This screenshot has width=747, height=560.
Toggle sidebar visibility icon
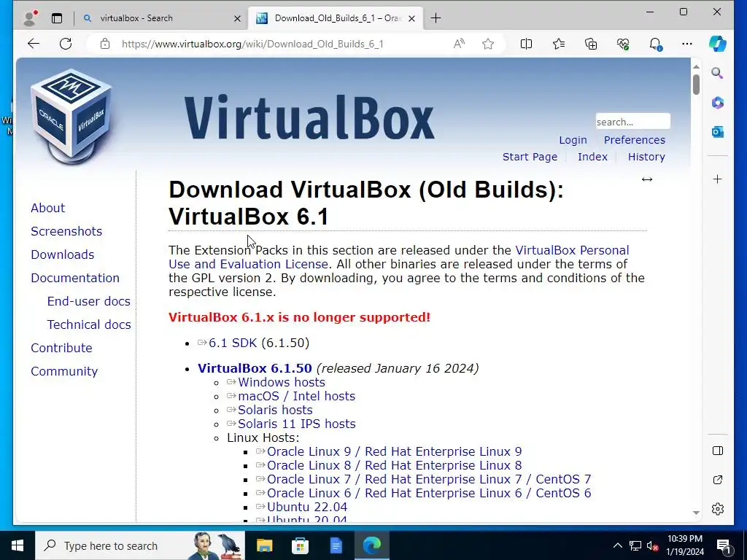pos(718,451)
